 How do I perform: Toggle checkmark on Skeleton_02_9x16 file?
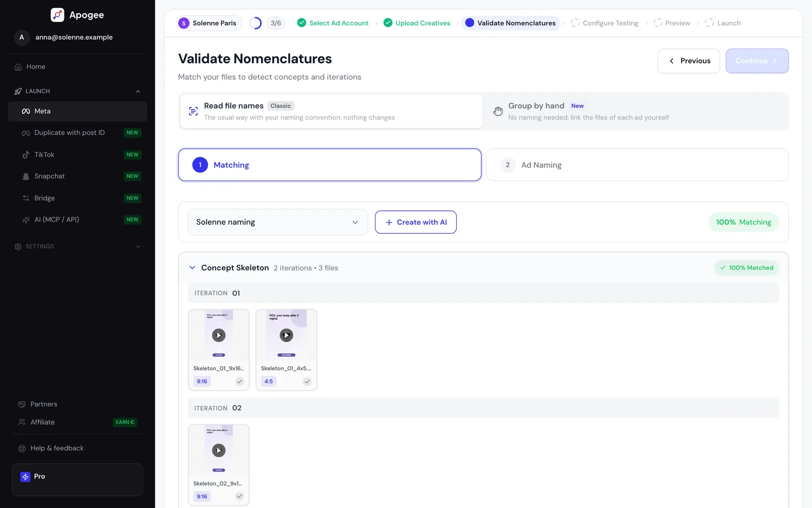[240, 496]
